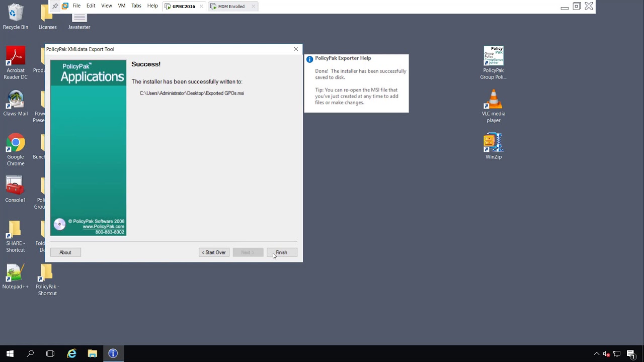The height and width of the screenshot is (362, 644).
Task: Show hidden system tray icons
Action: tap(597, 354)
